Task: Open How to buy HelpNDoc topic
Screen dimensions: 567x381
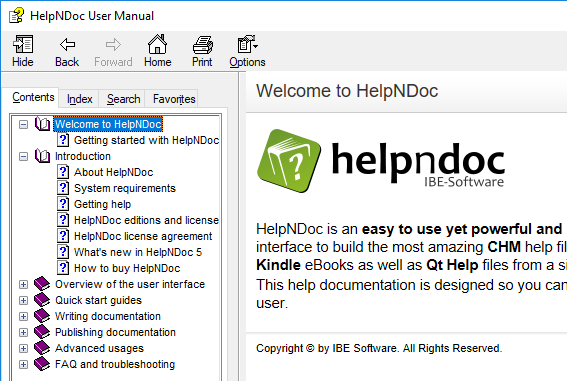Action: tap(127, 268)
